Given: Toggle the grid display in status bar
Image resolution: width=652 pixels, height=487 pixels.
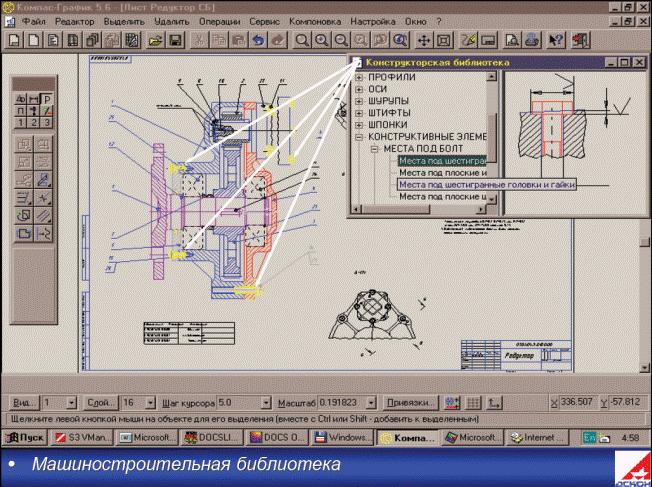Looking at the screenshot, I should tap(473, 403).
